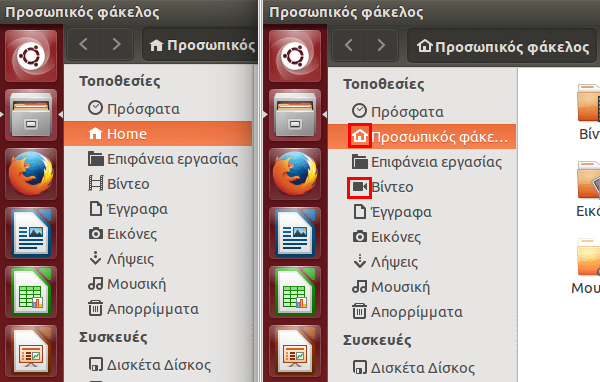
Task: Go back in right file manager
Action: point(348,45)
